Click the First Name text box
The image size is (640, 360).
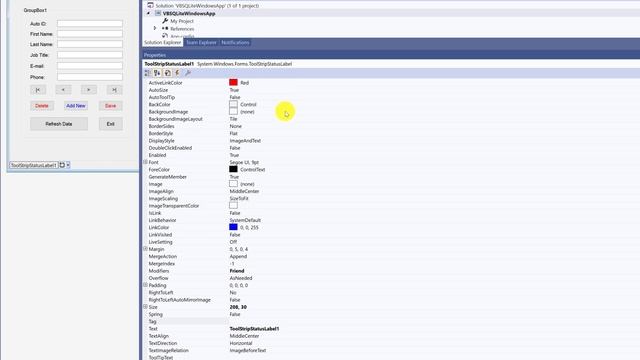(90, 34)
